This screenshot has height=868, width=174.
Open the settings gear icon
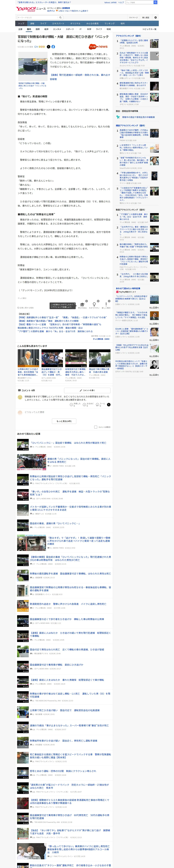[x=155, y=18]
